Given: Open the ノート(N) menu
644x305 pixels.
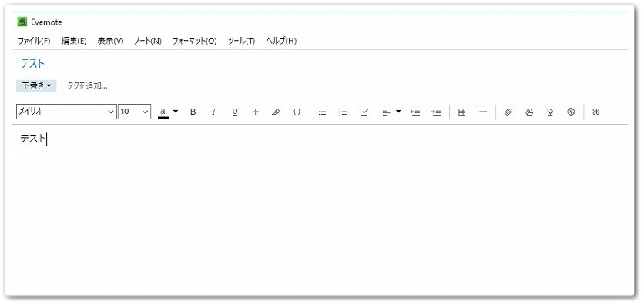Looking at the screenshot, I should tap(148, 41).
